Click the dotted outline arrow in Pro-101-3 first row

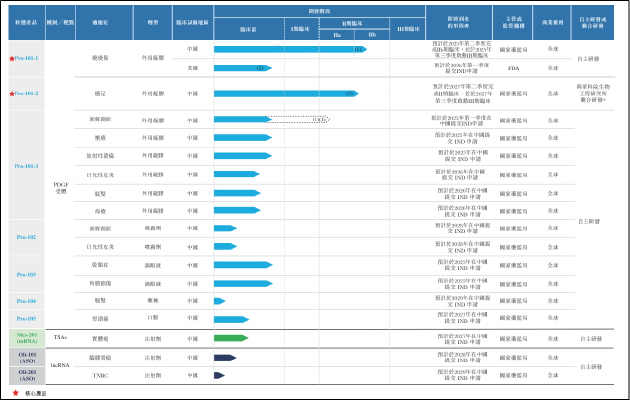click(x=298, y=119)
